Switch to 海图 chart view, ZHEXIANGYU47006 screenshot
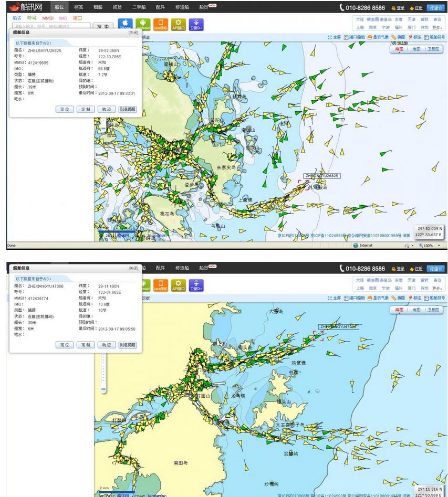Screen dimensions: 448x497 (x=399, y=310)
